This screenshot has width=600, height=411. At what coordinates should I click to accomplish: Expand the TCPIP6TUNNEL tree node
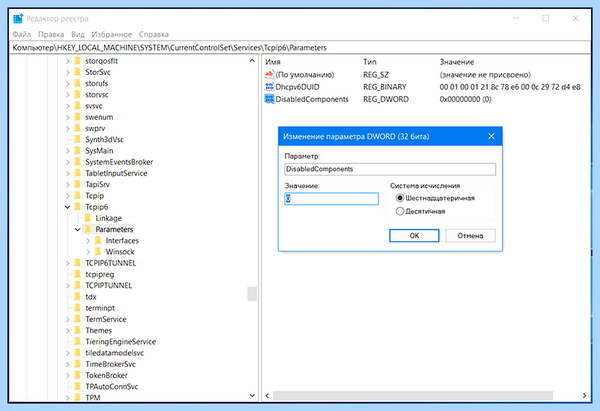pos(67,263)
